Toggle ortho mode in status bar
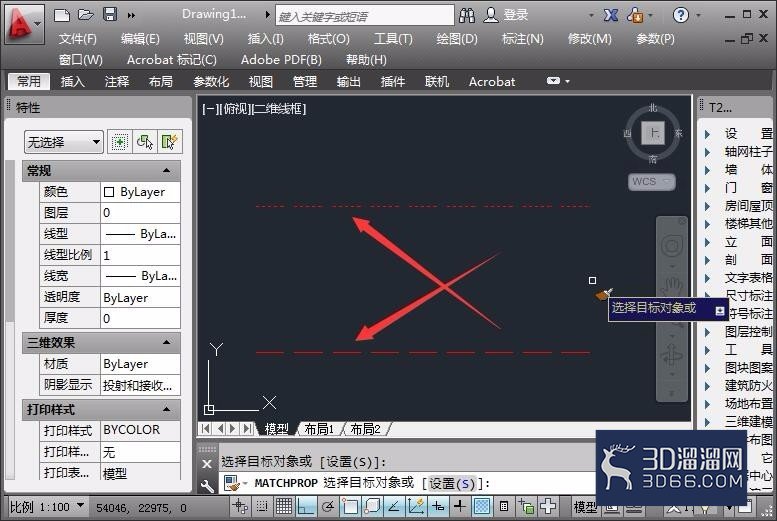The width and height of the screenshot is (777, 521). pos(305,506)
